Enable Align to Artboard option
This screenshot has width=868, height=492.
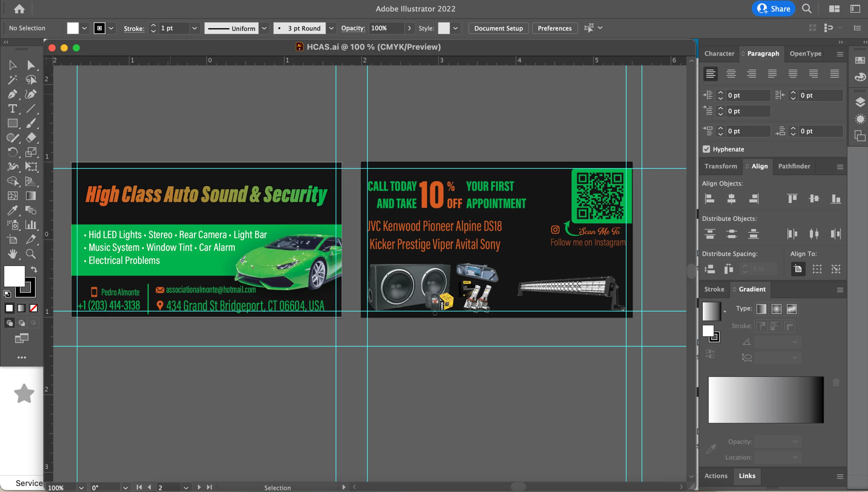(x=798, y=269)
